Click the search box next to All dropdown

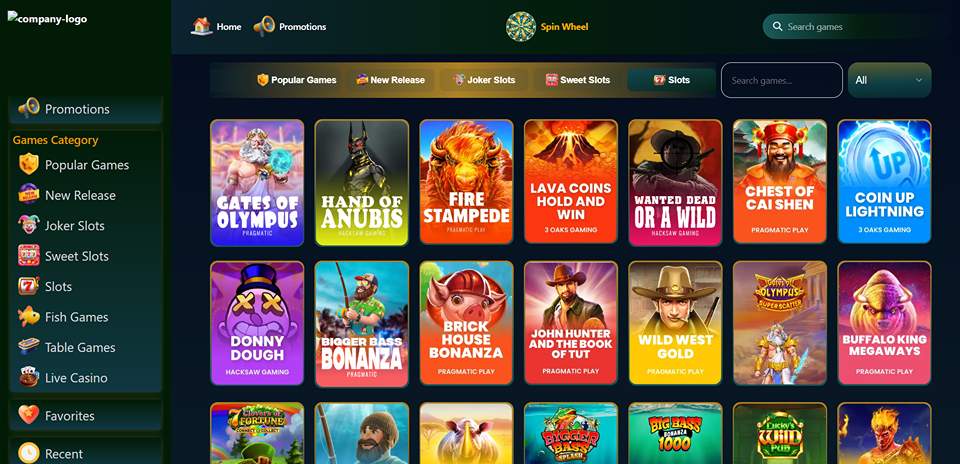tap(781, 80)
